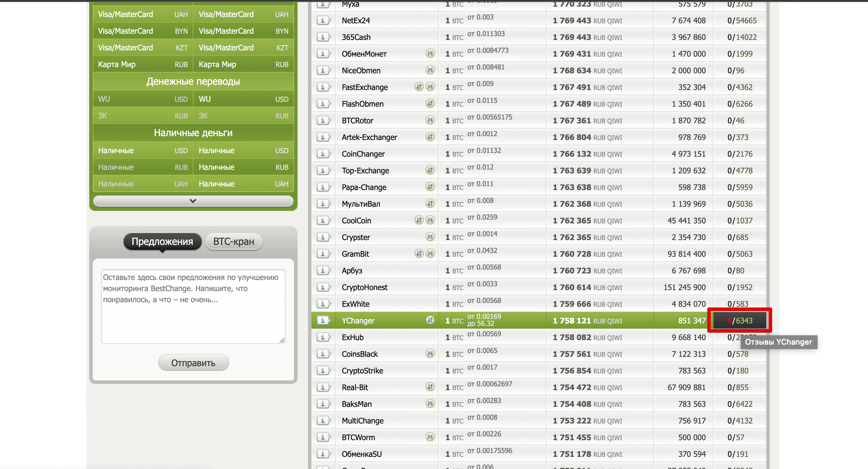Image resolution: width=868 pixels, height=469 pixels.
Task: Switch to the Предложения tab
Action: coord(162,241)
